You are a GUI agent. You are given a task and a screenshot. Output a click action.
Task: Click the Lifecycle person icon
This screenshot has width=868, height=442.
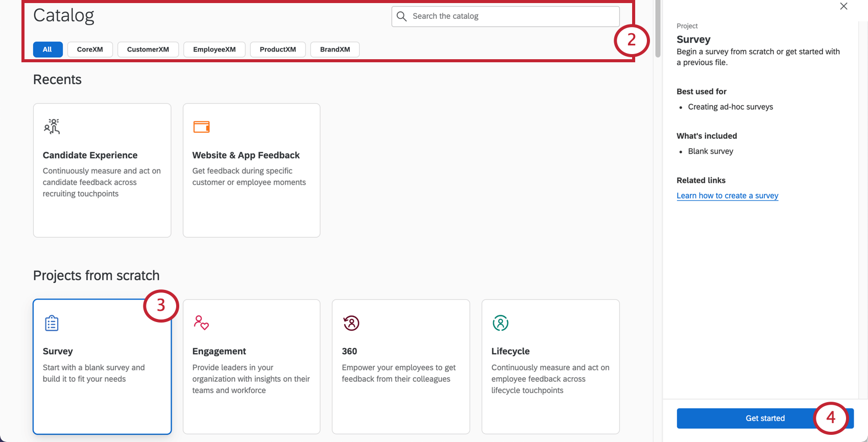(x=500, y=323)
